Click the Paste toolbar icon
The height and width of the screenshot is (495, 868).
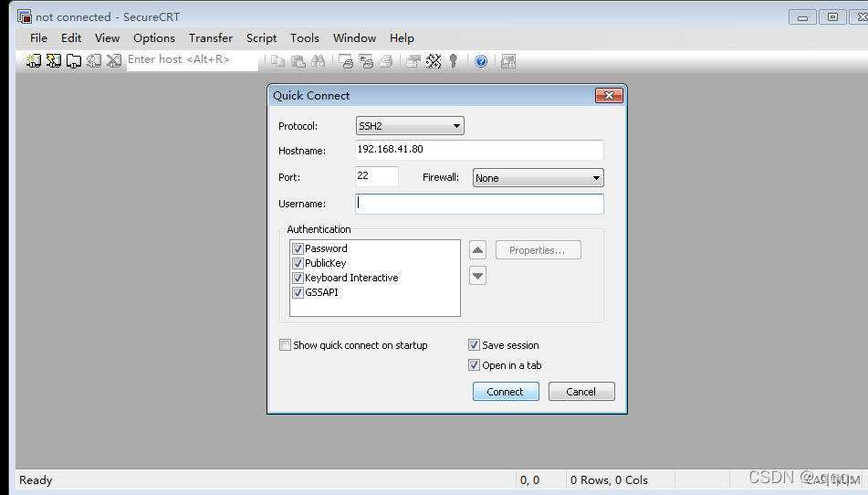coord(298,61)
